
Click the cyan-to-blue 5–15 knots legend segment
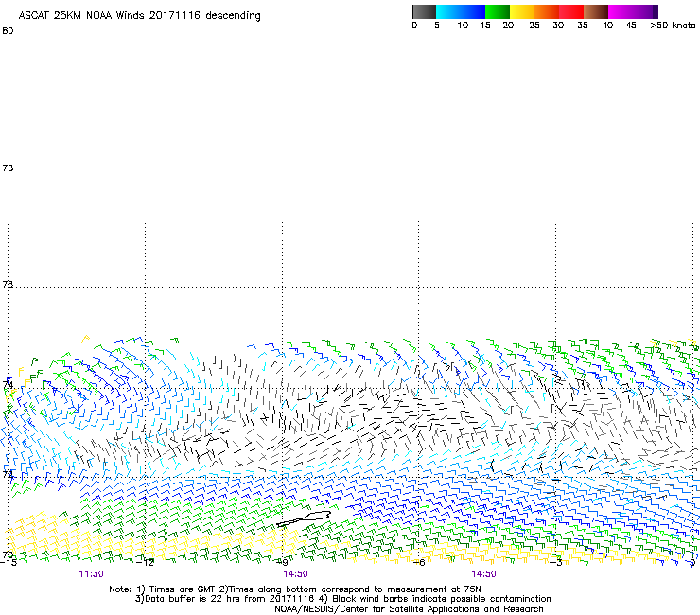pos(461,11)
